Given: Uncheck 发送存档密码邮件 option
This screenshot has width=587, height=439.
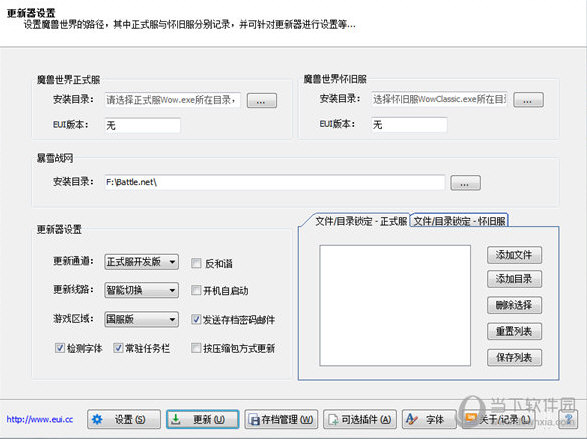Looking at the screenshot, I should point(196,319).
